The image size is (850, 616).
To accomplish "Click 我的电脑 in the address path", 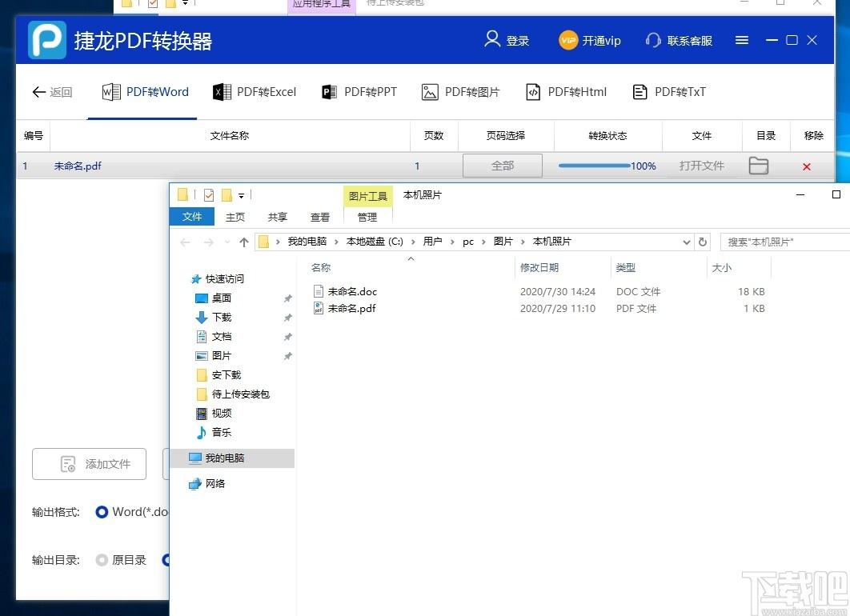I will coord(307,242).
